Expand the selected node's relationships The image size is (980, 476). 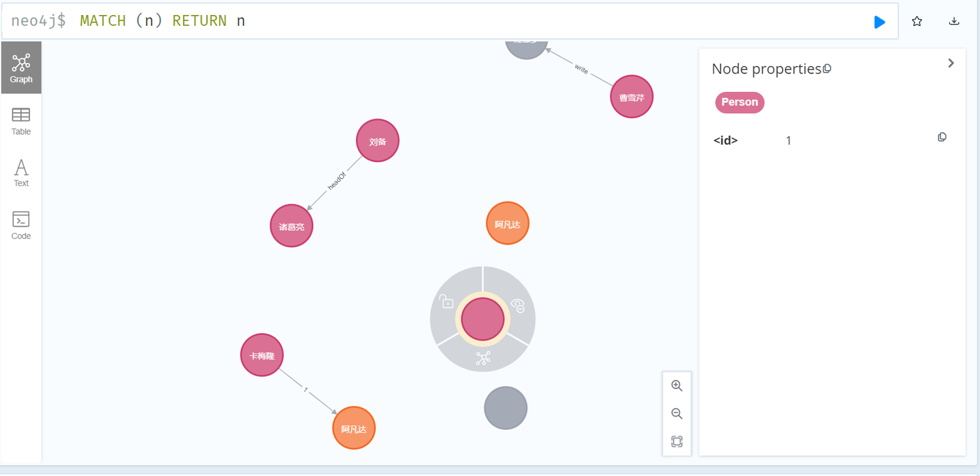pos(483,358)
